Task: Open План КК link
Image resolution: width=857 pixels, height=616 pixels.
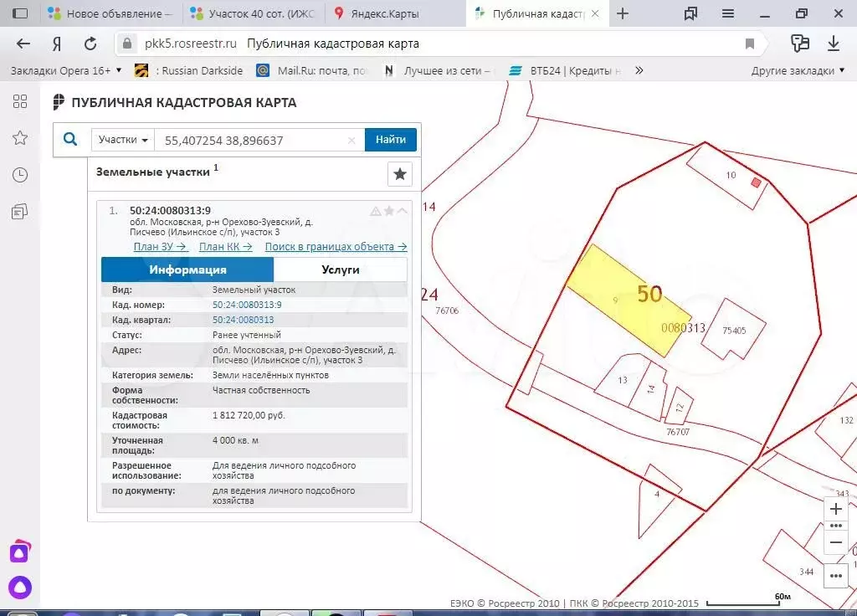Action: pyautogui.click(x=226, y=247)
